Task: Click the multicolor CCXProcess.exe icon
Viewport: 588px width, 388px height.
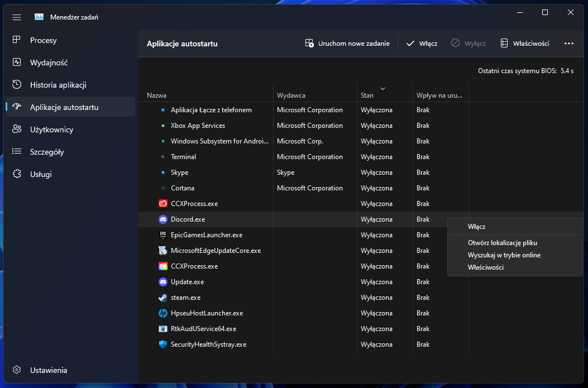Action: (x=162, y=266)
